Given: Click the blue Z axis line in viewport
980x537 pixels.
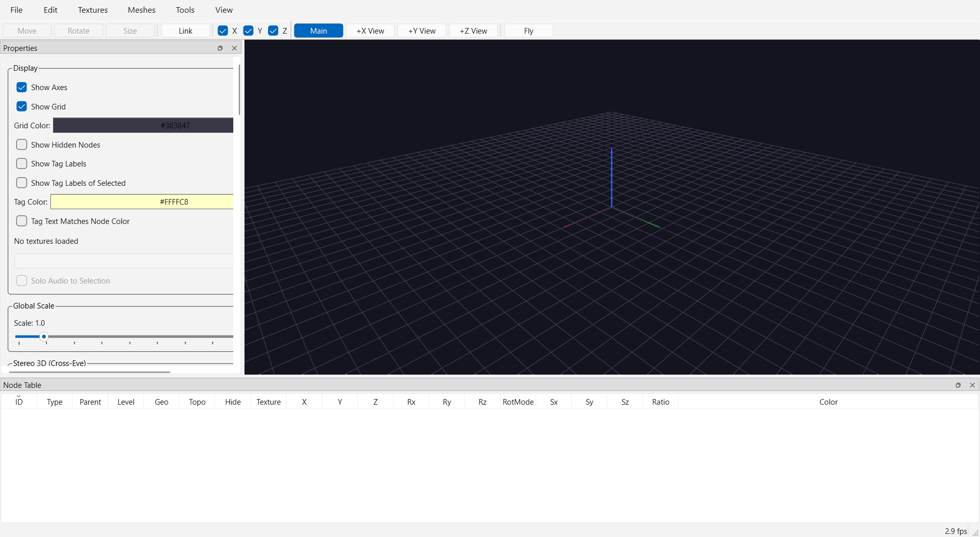Looking at the screenshot, I should tap(612, 178).
